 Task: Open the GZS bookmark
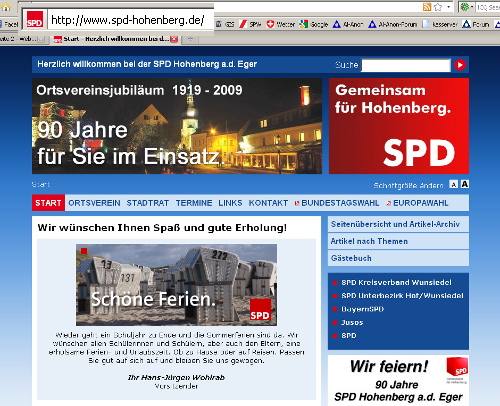point(225,24)
